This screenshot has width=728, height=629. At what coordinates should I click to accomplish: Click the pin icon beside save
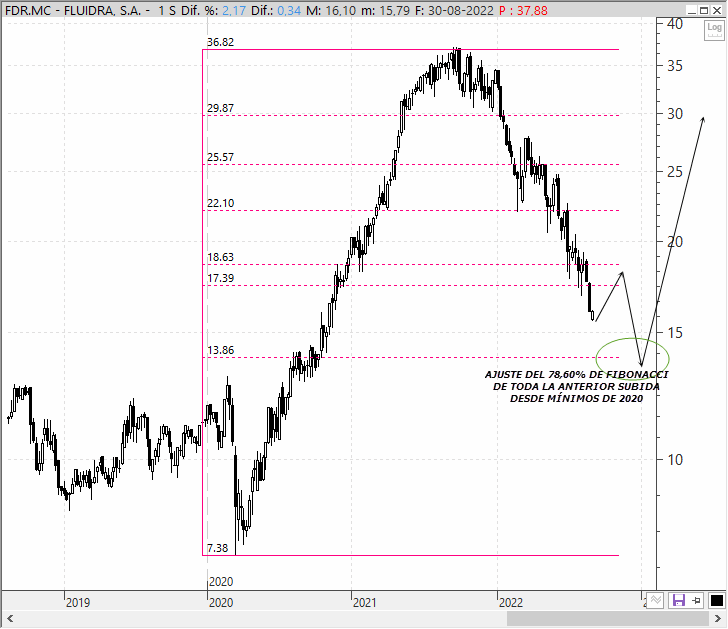[x=696, y=601]
